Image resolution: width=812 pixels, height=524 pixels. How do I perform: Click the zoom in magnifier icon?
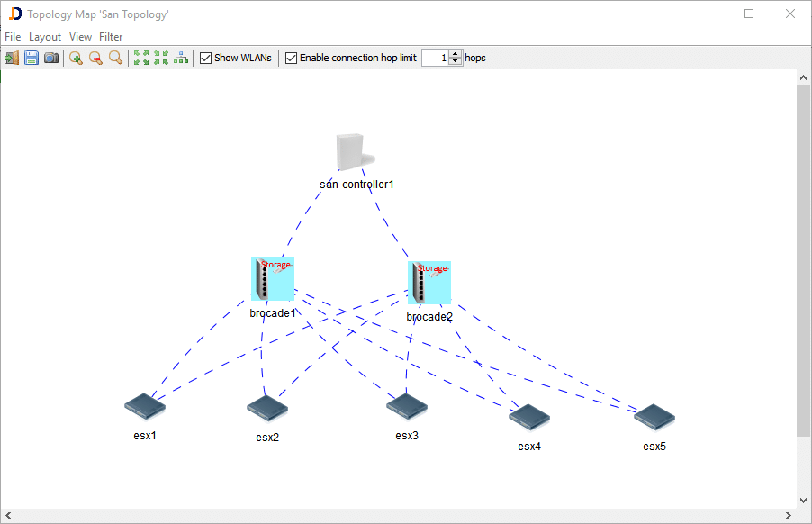pyautogui.click(x=76, y=58)
